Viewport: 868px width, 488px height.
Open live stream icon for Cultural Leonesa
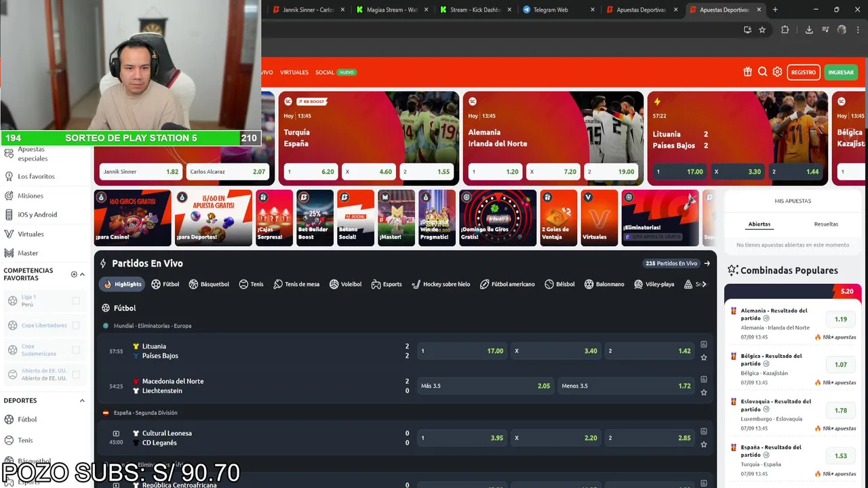click(x=116, y=434)
